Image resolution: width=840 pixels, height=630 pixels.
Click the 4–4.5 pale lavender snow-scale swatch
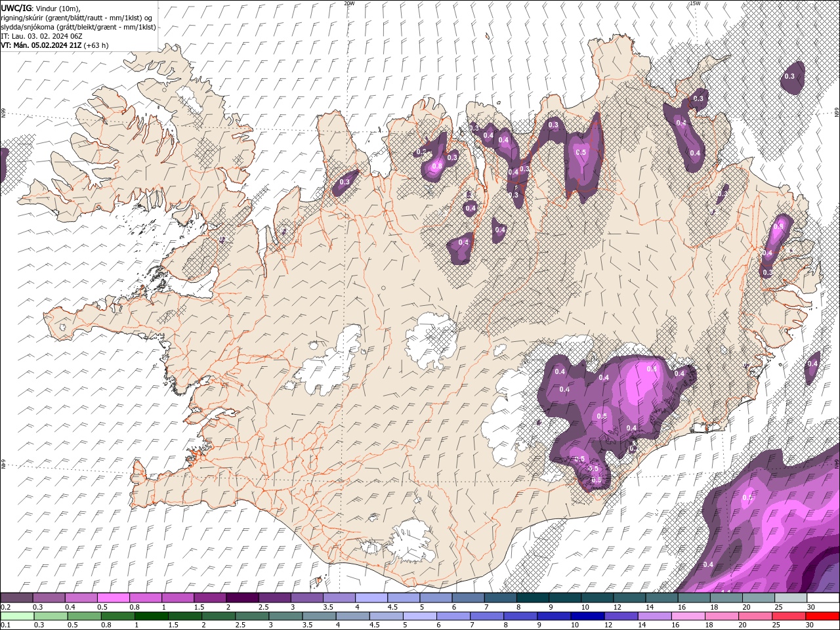[x=371, y=598]
